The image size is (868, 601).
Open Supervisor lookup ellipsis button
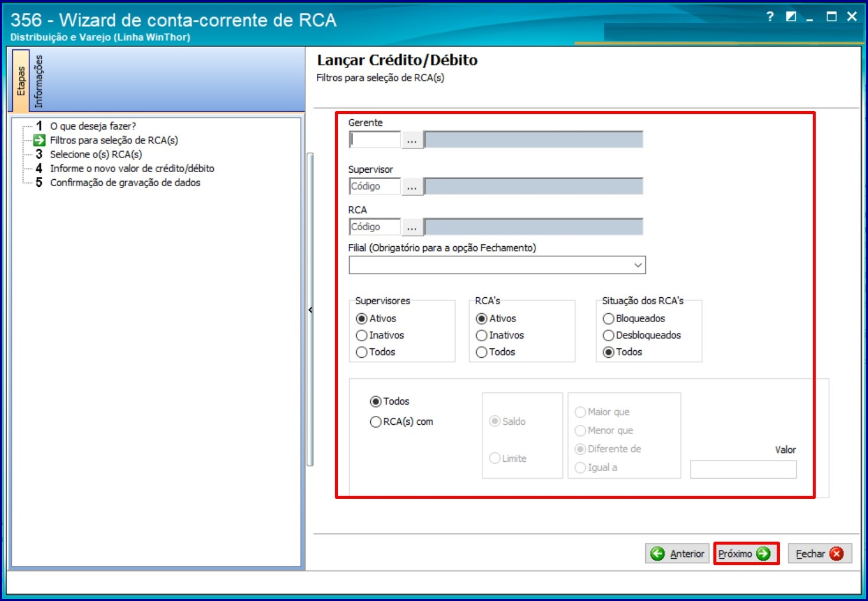click(x=412, y=186)
